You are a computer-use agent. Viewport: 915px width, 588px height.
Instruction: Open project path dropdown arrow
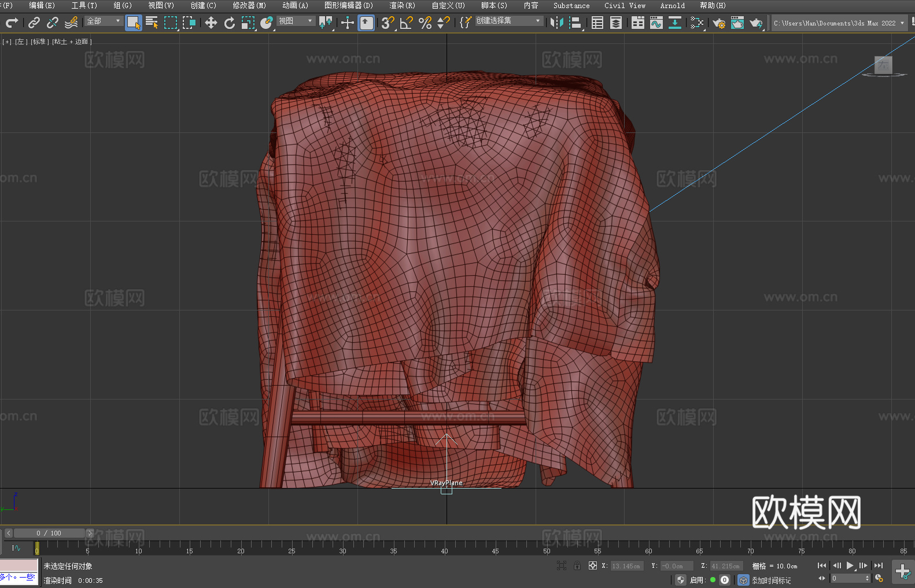tap(902, 23)
